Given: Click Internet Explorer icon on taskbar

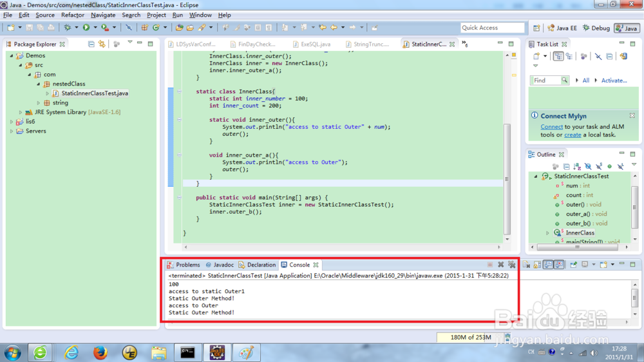Looking at the screenshot, I should tap(71, 352).
